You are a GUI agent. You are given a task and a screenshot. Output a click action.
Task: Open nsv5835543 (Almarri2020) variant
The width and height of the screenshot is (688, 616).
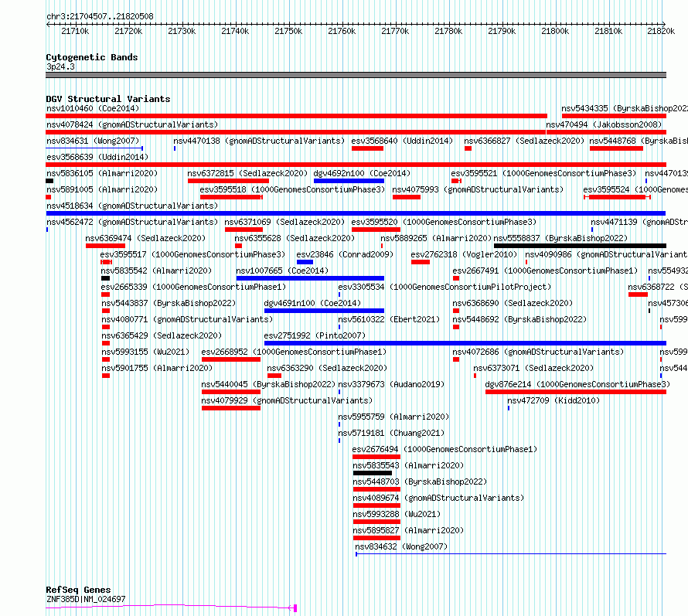pyautogui.click(x=408, y=465)
